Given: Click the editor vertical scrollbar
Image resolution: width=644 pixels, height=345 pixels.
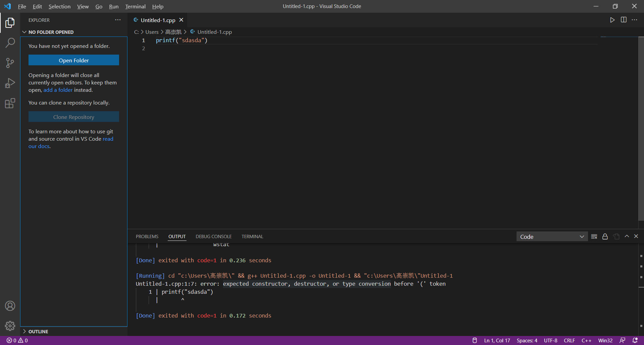Looking at the screenshot, I should pyautogui.click(x=641, y=129).
